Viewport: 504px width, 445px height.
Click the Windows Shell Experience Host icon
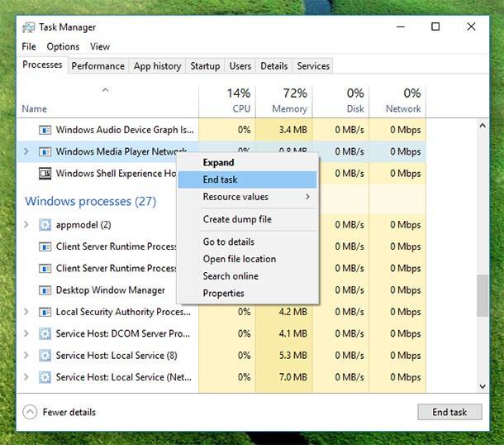(x=45, y=174)
